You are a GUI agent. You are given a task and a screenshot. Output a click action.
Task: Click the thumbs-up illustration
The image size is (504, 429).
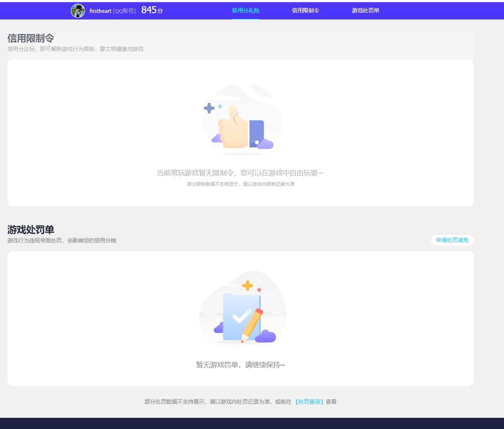[x=242, y=120]
